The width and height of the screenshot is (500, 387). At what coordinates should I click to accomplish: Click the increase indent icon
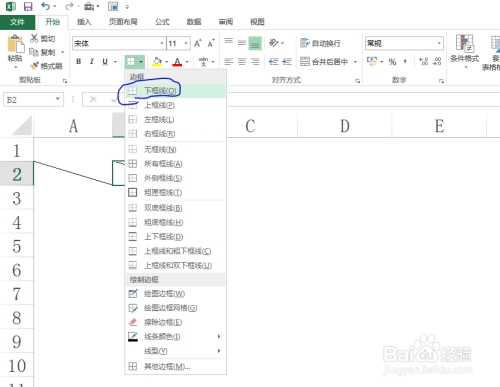point(287,62)
